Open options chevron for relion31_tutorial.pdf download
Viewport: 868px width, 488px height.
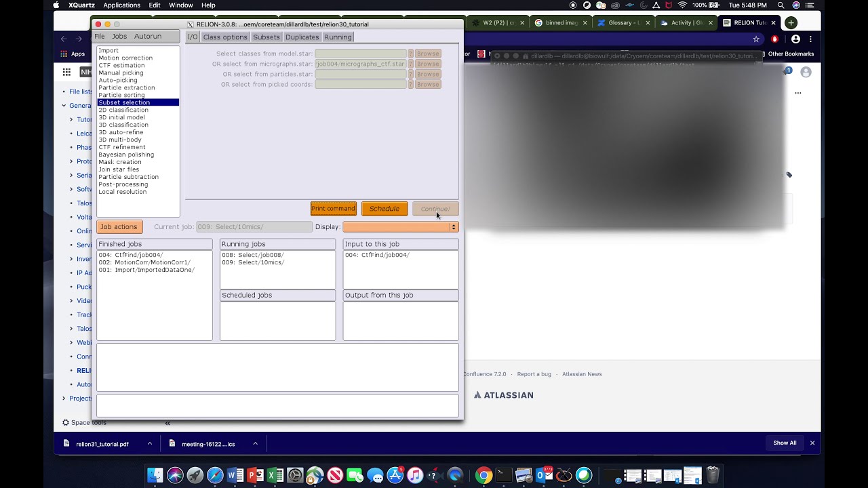click(149, 444)
